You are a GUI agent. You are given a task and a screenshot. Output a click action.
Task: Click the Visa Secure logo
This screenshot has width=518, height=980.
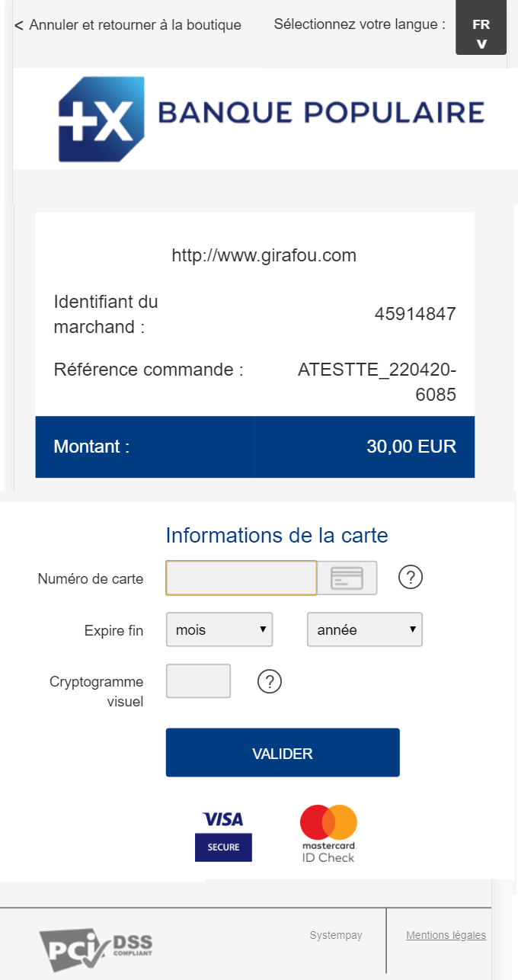[x=223, y=836]
